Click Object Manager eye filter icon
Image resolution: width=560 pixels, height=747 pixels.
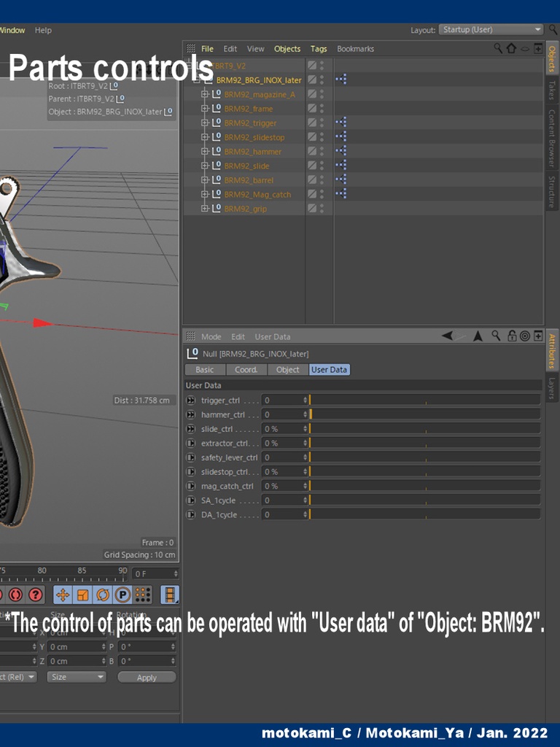tap(525, 49)
